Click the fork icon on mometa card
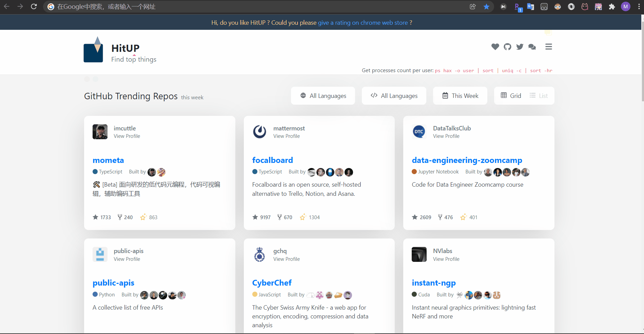644x334 pixels. click(120, 217)
